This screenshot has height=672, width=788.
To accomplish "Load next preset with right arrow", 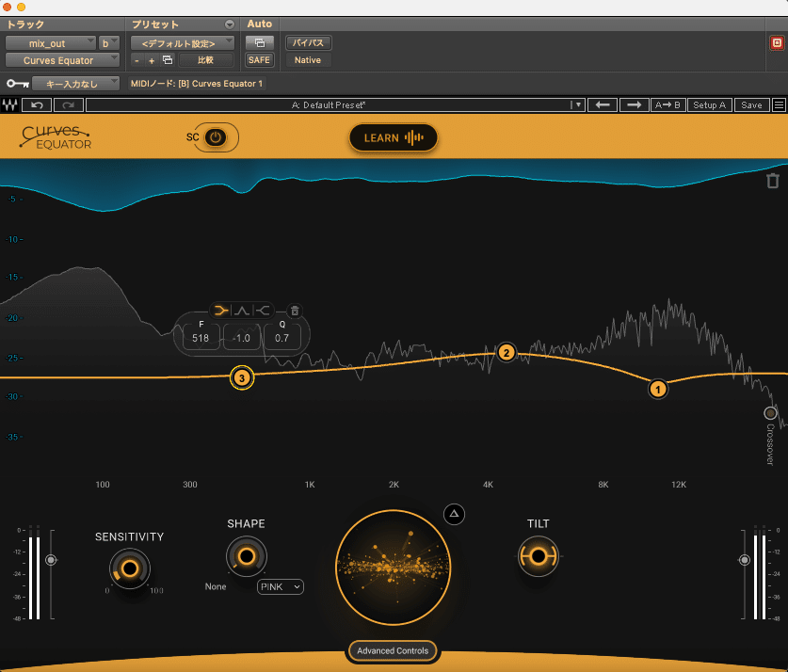I will pos(634,105).
